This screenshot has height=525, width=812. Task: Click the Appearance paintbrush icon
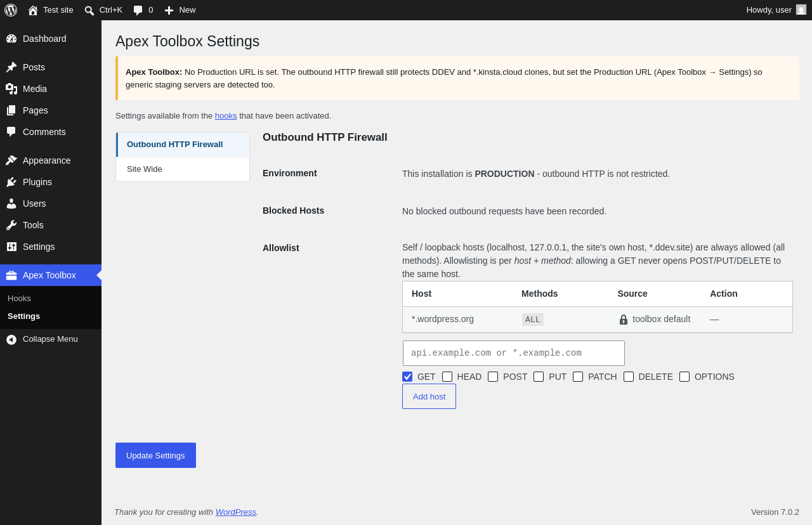(11, 160)
